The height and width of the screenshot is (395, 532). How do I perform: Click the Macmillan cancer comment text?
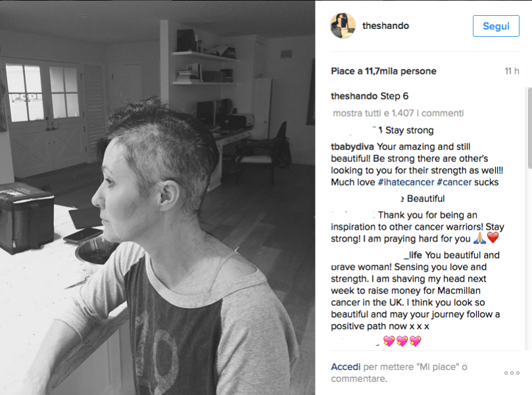pyautogui.click(x=416, y=290)
